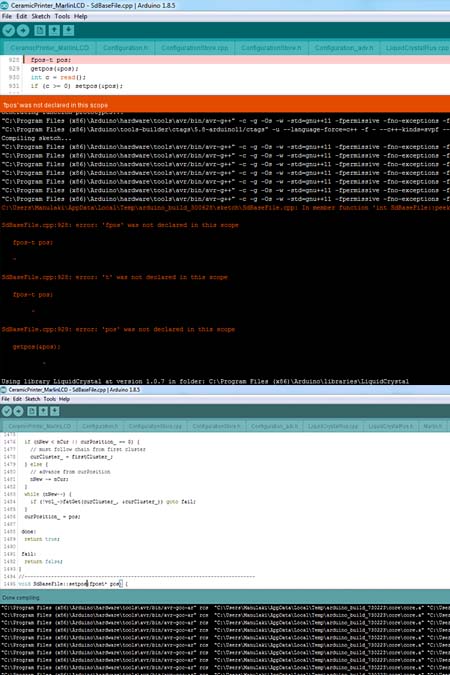Screen dimensions: 450x675
Task: Switch to CeramicPrinter_MarlinLCD tab in top window
Action: [50, 47]
